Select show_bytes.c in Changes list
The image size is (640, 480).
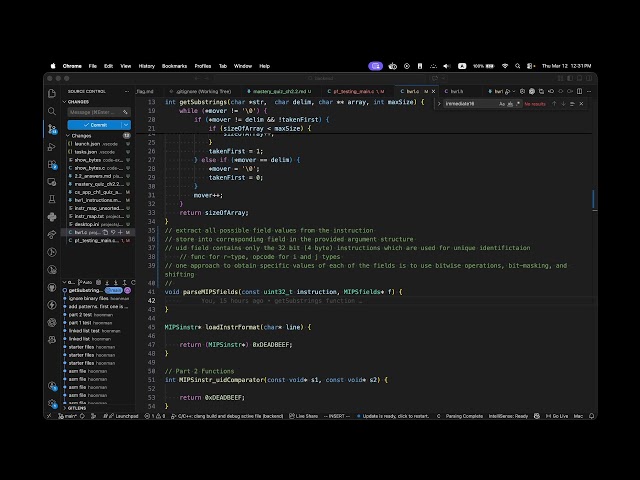[x=99, y=168]
